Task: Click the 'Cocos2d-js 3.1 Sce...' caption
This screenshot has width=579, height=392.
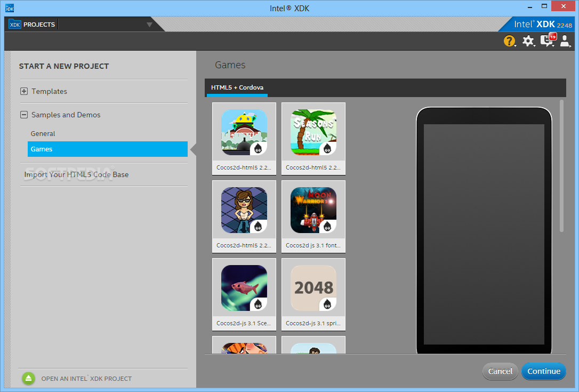Action: click(x=244, y=323)
